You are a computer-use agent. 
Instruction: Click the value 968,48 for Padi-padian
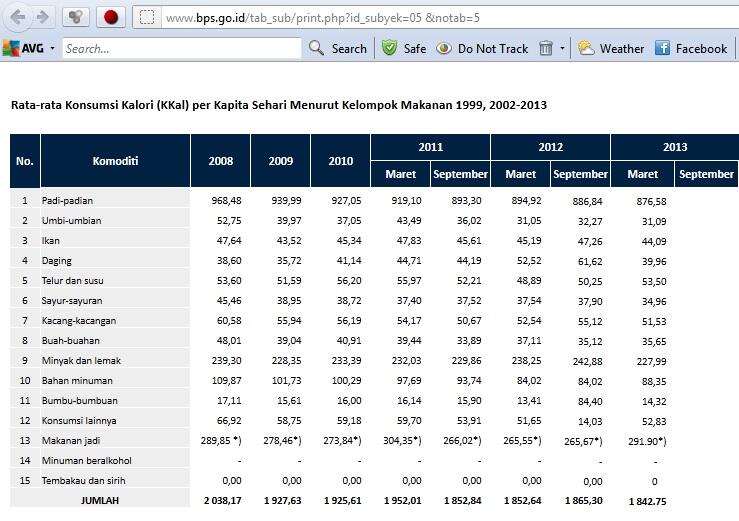226,200
